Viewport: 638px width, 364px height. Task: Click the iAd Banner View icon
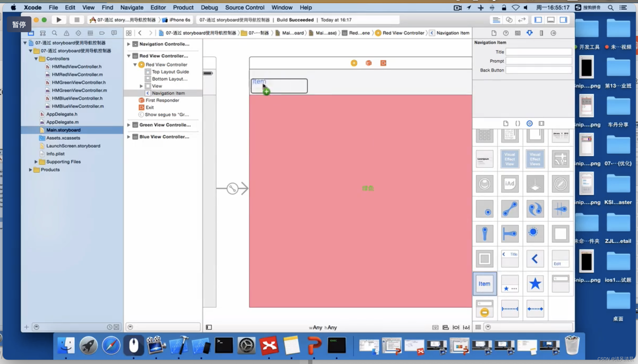coord(510,184)
